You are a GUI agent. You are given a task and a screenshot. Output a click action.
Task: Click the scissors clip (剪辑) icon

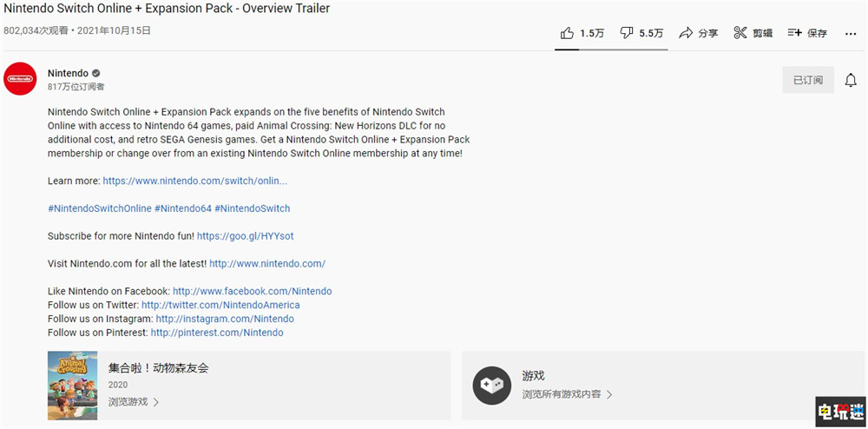740,33
